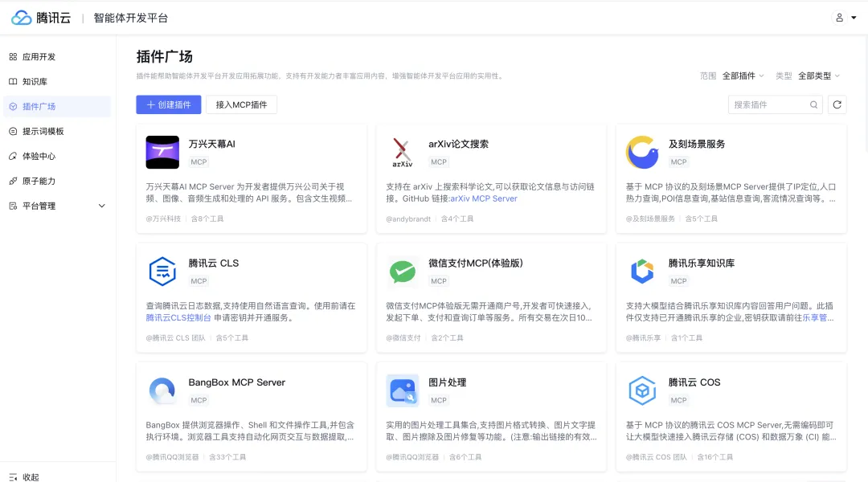Follow the 乐享管 link in description
This screenshot has width=868, height=482.
click(814, 317)
